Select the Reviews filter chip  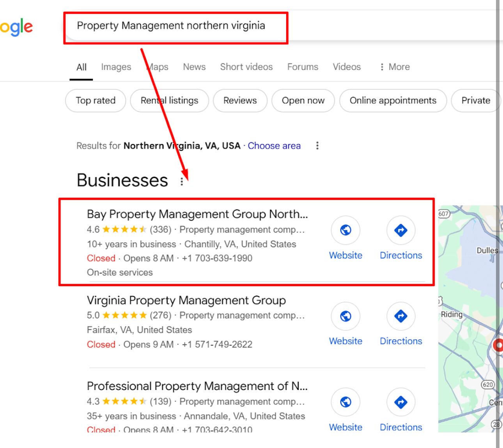[x=240, y=101]
